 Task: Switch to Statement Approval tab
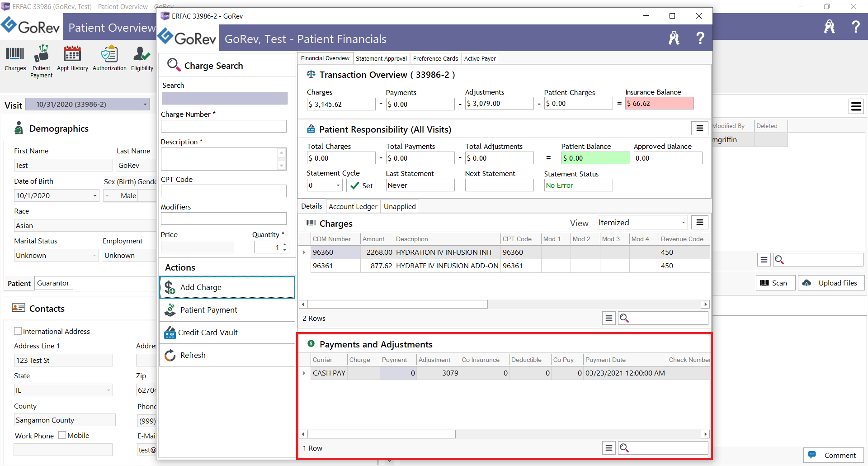(x=381, y=58)
